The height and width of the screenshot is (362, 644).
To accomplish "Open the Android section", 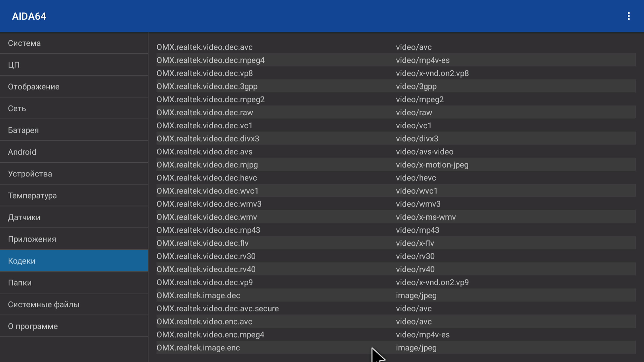I will (x=74, y=152).
